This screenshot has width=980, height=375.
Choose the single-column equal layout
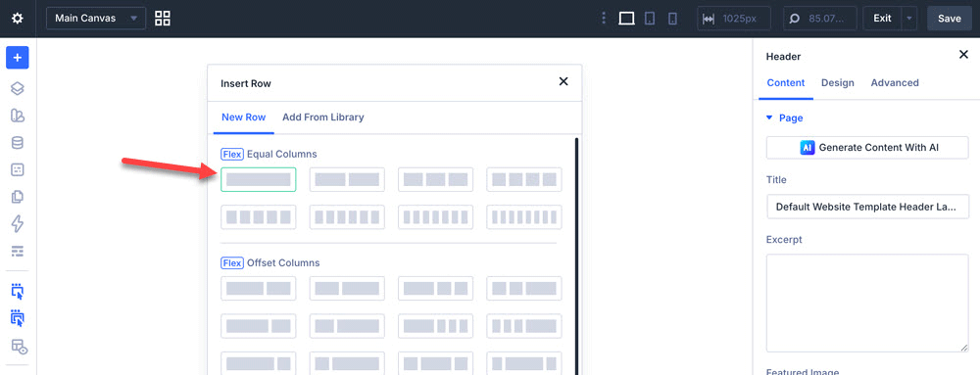258,180
